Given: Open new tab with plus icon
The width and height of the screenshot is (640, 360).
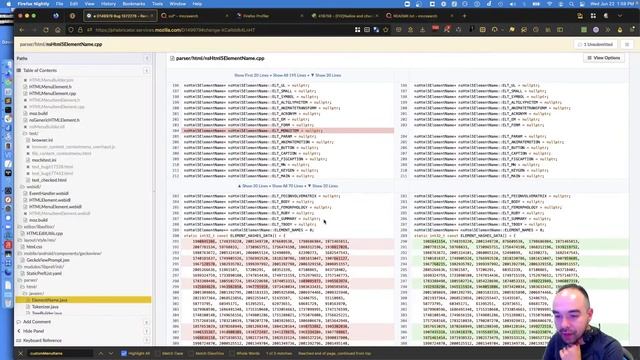Looking at the screenshot, I should point(464,16).
